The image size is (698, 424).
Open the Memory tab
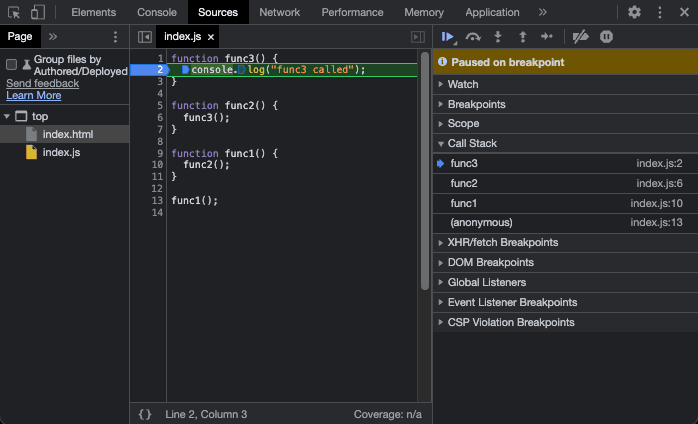pos(424,12)
